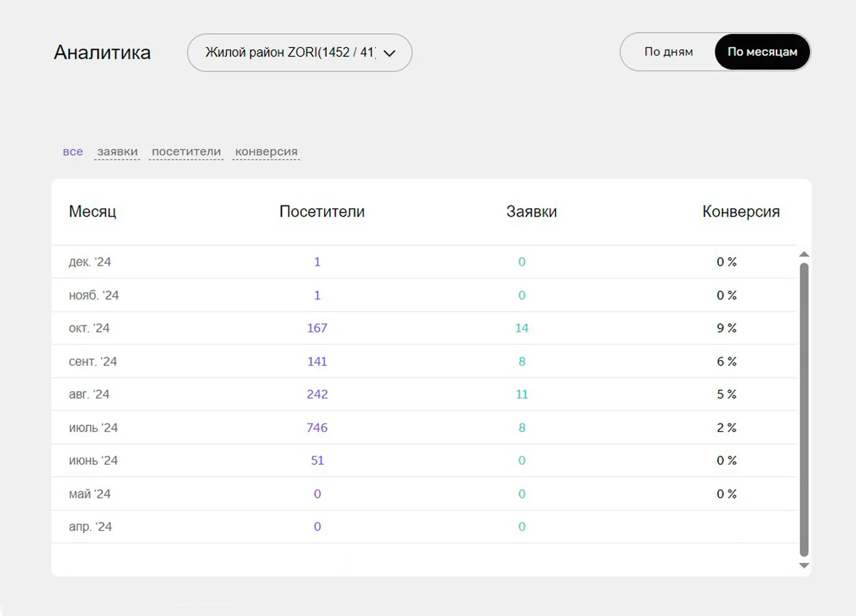The width and height of the screenshot is (856, 616).
Task: Click requests value 14 for окт. '24
Action: [522, 329]
